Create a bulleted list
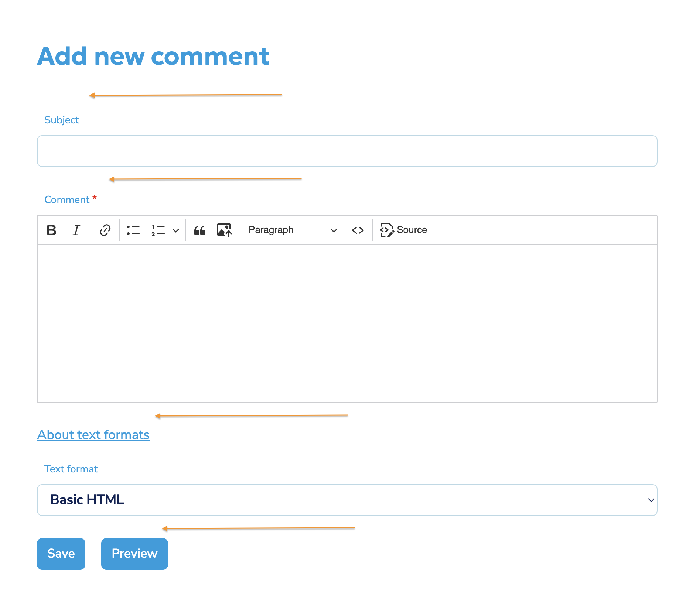 click(x=133, y=230)
